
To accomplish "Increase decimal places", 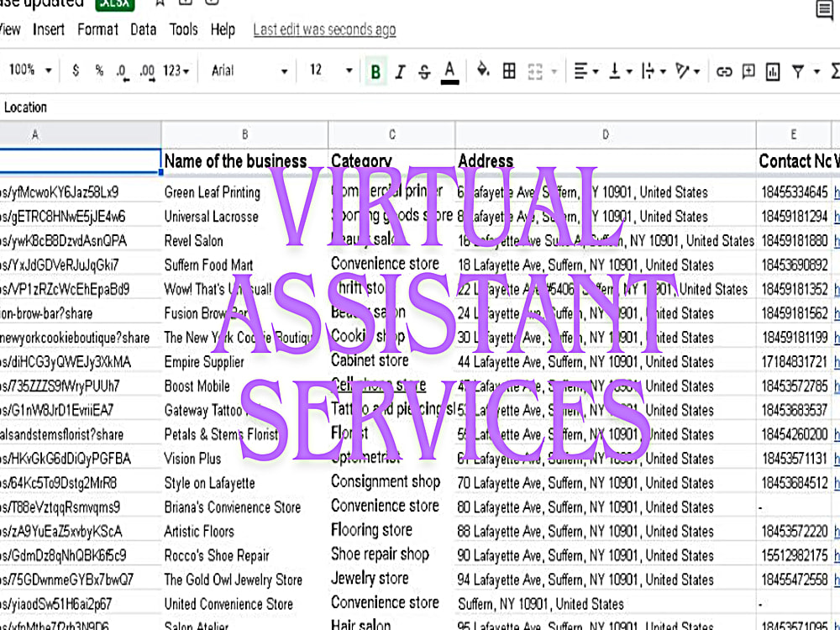I will [147, 71].
